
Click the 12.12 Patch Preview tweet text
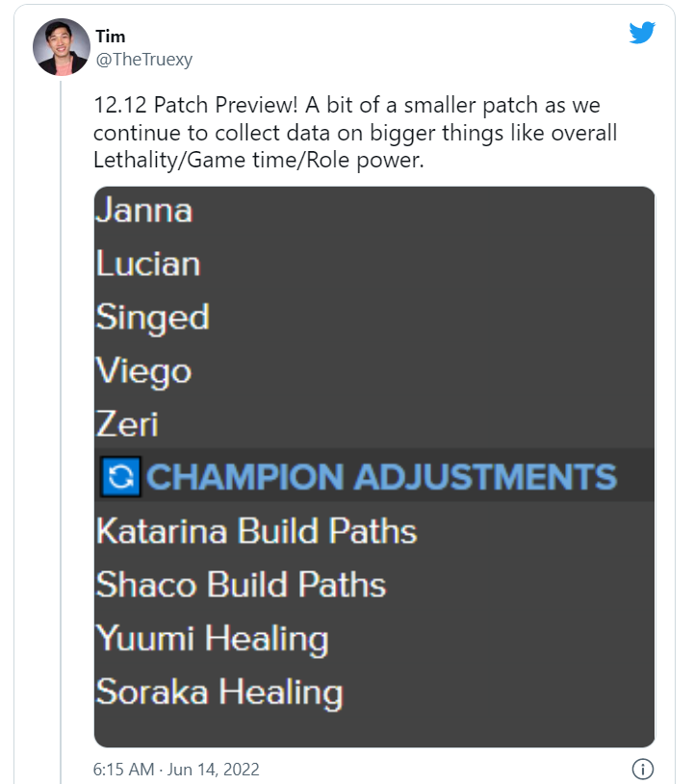(355, 133)
